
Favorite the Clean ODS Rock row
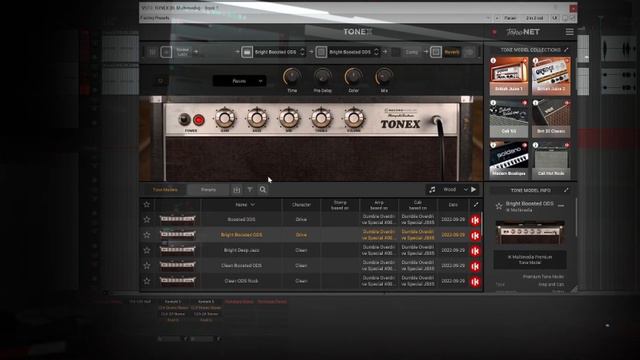(x=147, y=281)
